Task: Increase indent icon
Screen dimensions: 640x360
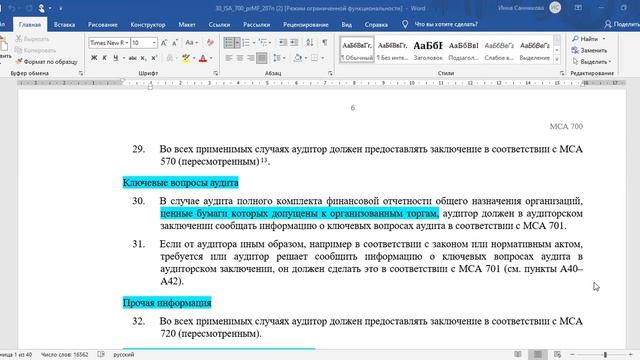Action: pos(293,42)
